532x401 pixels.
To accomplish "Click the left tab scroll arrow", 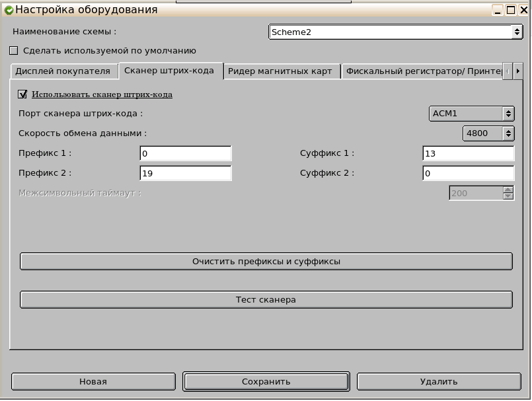I will 508,71.
